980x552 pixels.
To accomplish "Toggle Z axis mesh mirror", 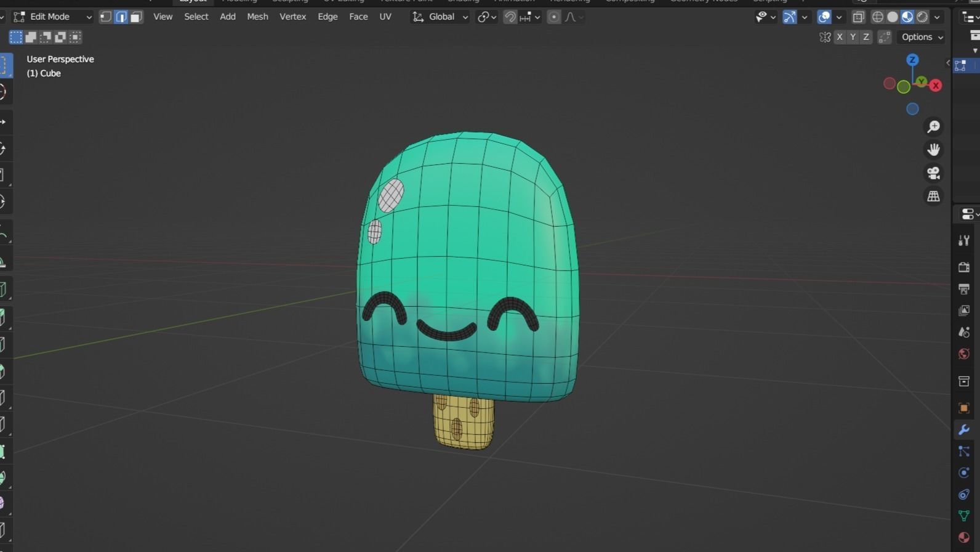I will pos(866,37).
